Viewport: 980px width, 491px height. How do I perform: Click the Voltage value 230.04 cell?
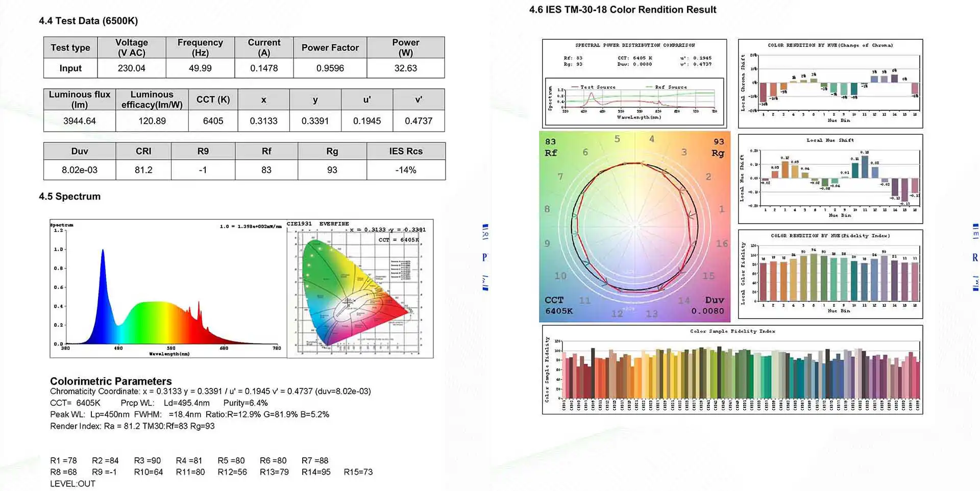132,68
